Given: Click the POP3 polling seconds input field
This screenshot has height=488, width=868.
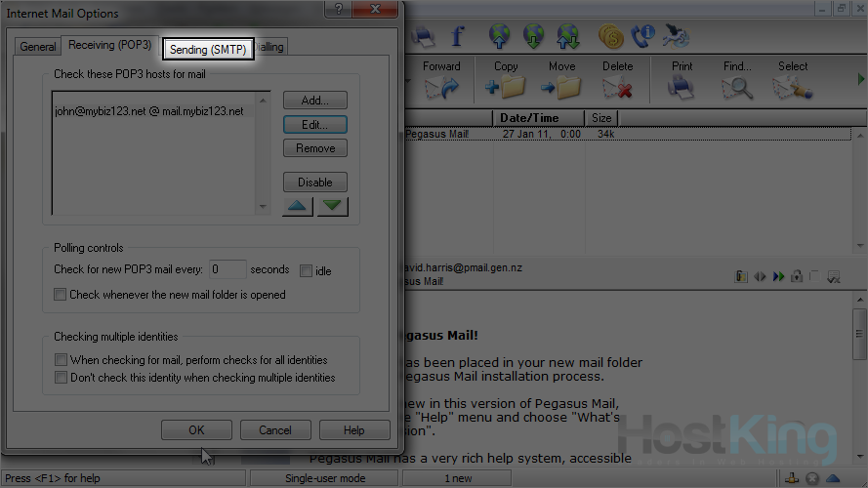Looking at the screenshot, I should tap(227, 269).
